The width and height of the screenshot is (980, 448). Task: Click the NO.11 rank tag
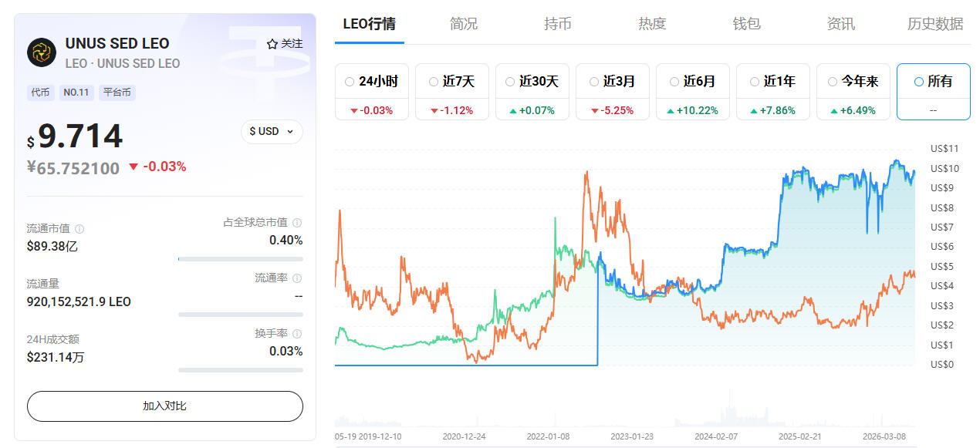pyautogui.click(x=76, y=93)
